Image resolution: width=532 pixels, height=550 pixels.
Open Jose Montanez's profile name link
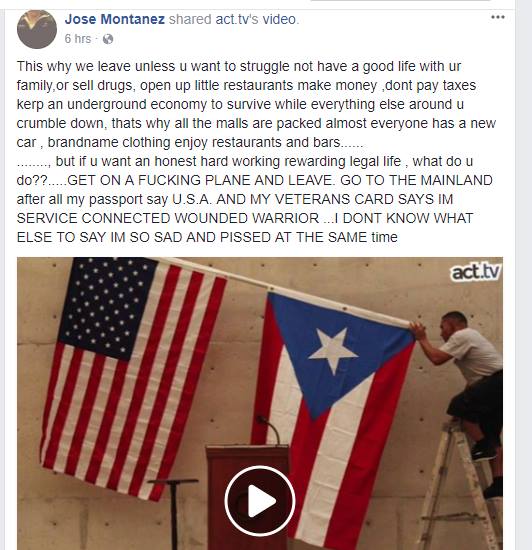[x=115, y=19]
